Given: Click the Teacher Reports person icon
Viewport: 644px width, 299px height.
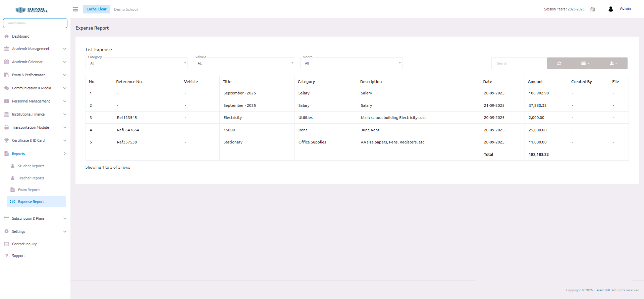Looking at the screenshot, I should tap(12, 178).
